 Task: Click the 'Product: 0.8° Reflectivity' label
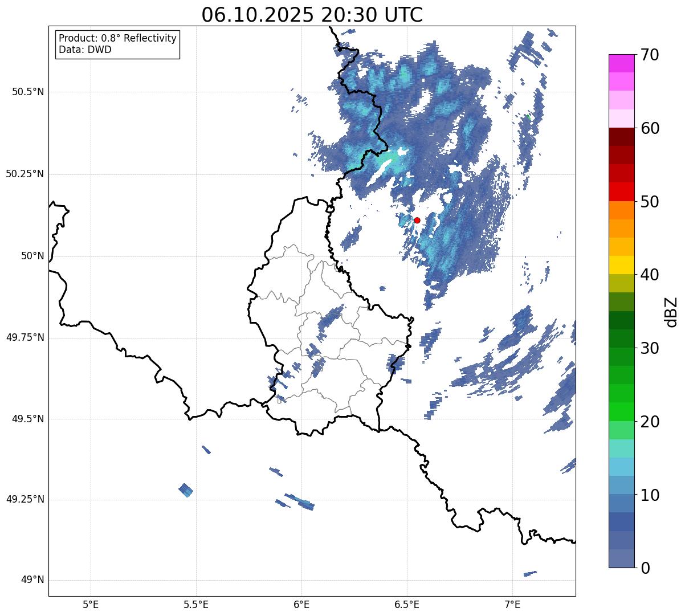pos(118,38)
